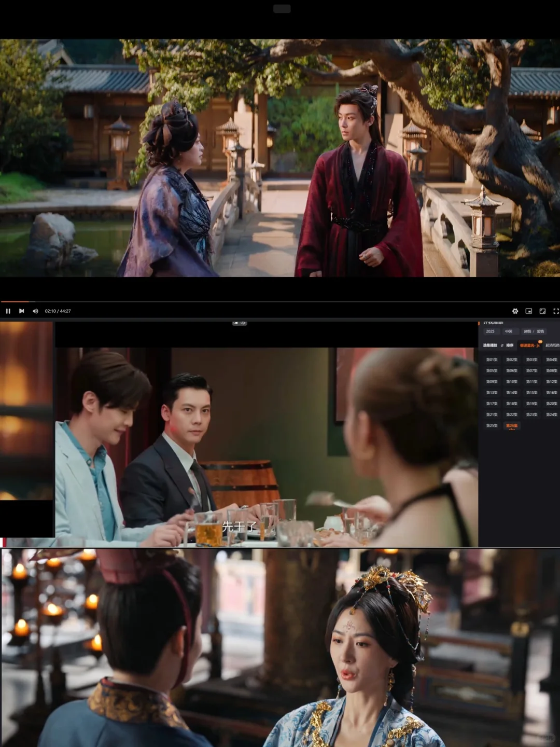This screenshot has width=560, height=747.
Task: Play episode 第21集
Action: tap(492, 414)
